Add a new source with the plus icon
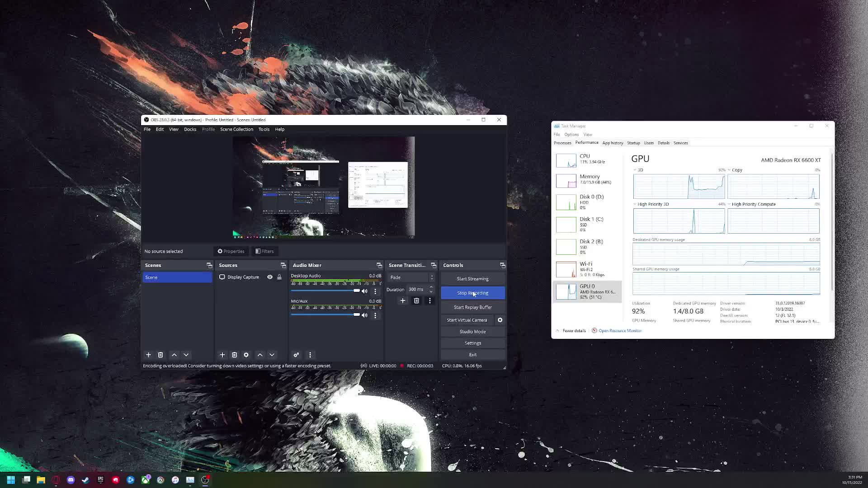The image size is (868, 488). 222,355
